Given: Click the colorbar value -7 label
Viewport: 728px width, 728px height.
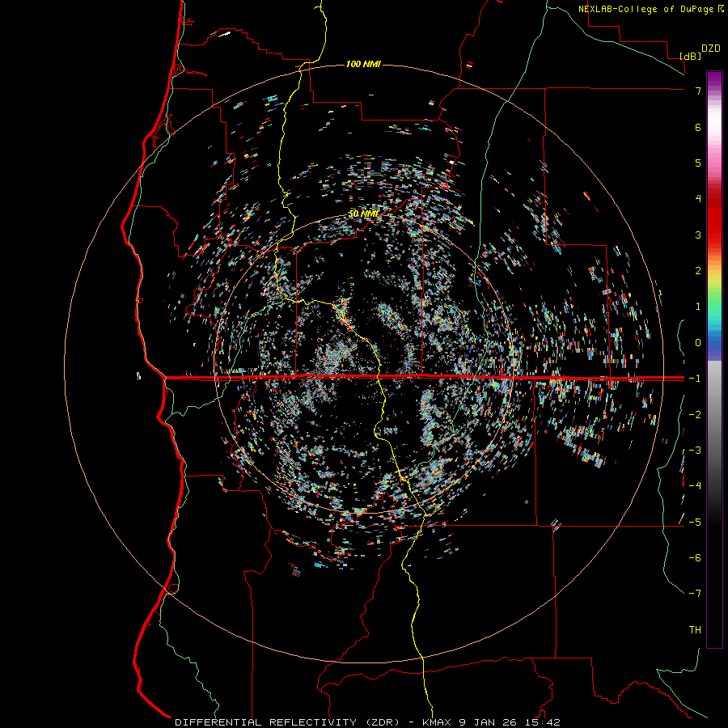Looking at the screenshot, I should (695, 594).
